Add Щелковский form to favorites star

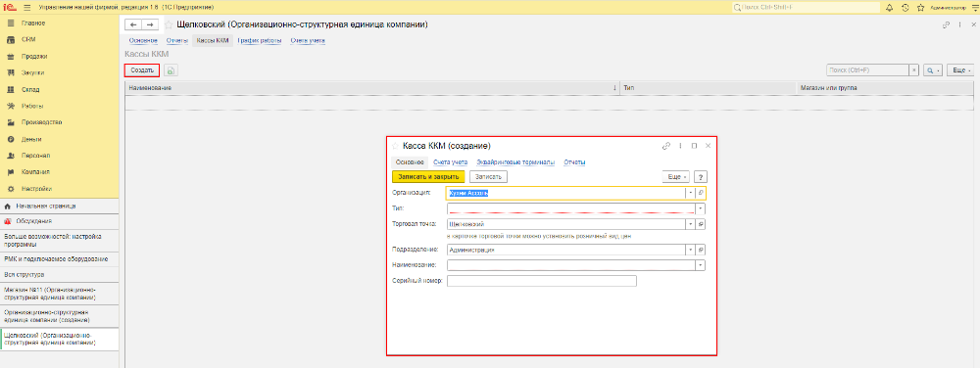point(169,24)
